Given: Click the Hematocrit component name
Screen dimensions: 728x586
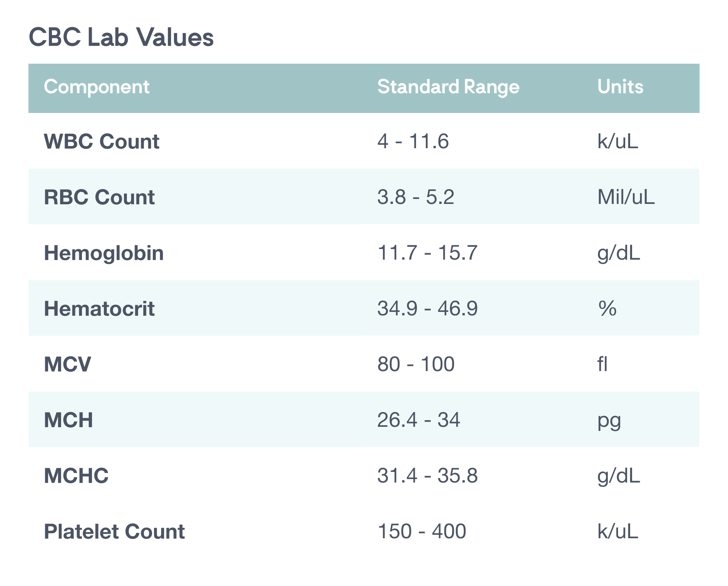Looking at the screenshot, I should 99,309.
